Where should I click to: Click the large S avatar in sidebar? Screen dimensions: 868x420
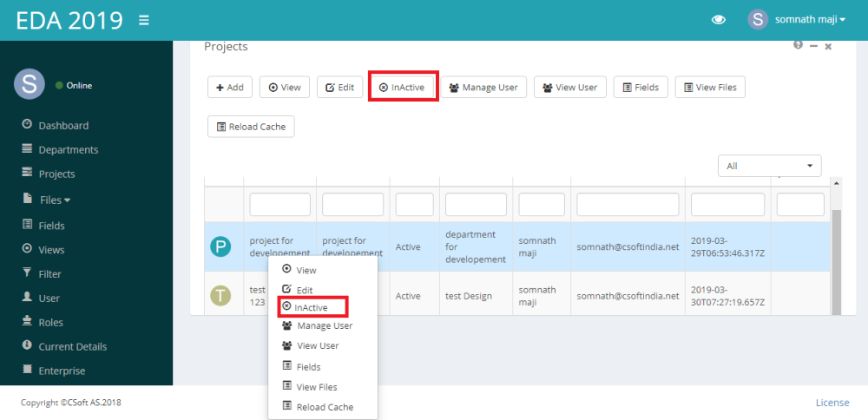pos(30,85)
